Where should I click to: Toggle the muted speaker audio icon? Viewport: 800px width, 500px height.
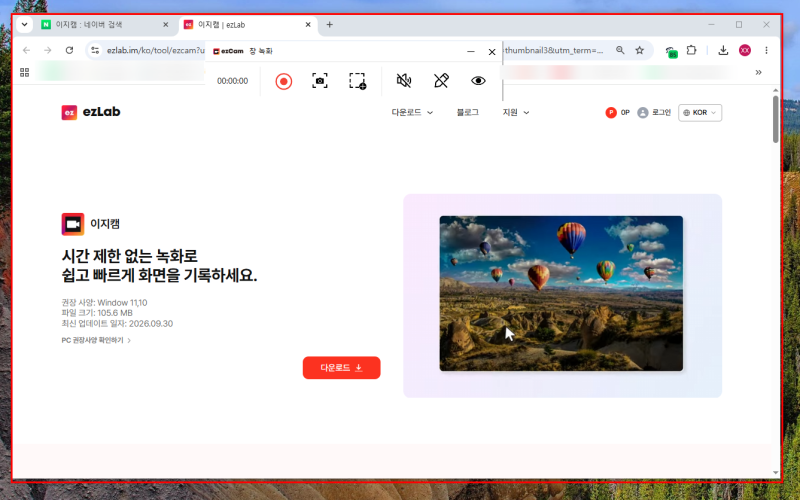pyautogui.click(x=404, y=81)
